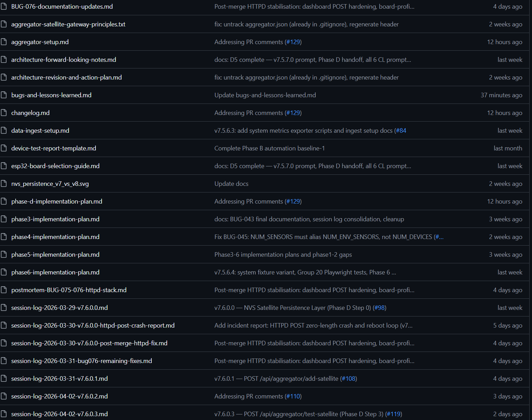The image size is (532, 420).
Task: Click file icon next to aggregator-setup.md
Action: [x=4, y=42]
